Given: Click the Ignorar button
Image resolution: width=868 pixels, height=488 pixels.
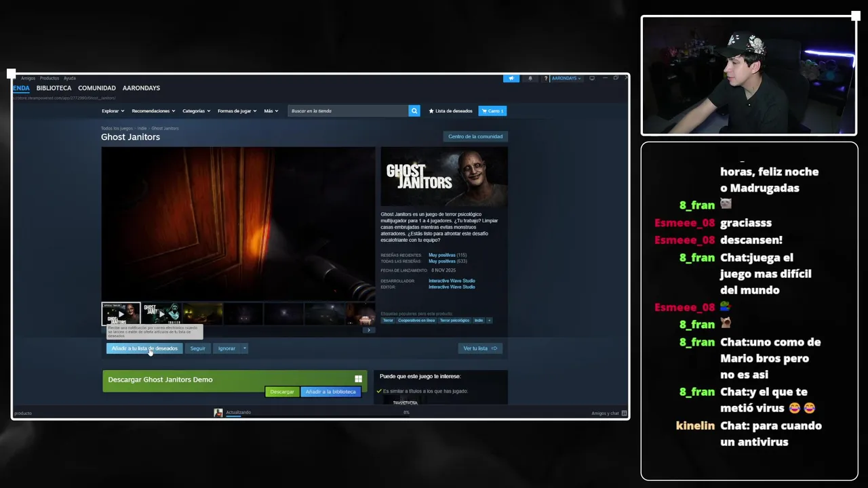Looking at the screenshot, I should pyautogui.click(x=226, y=348).
